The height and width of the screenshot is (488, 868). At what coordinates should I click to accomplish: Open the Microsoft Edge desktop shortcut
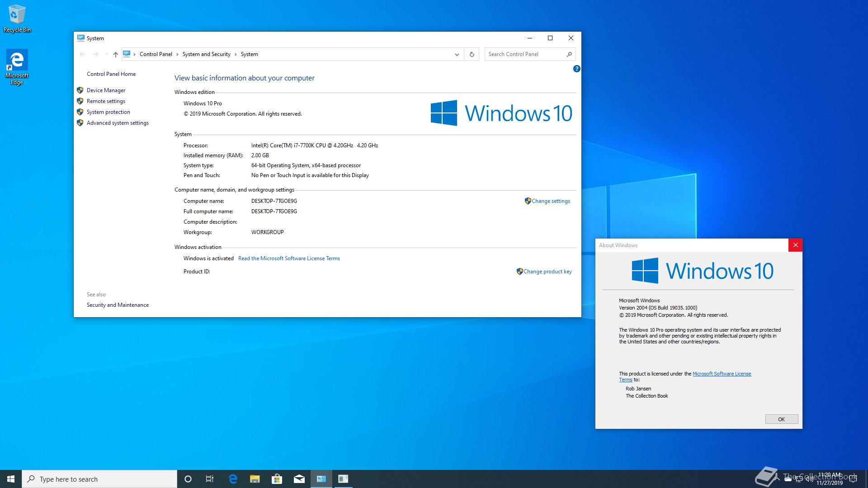click(17, 67)
